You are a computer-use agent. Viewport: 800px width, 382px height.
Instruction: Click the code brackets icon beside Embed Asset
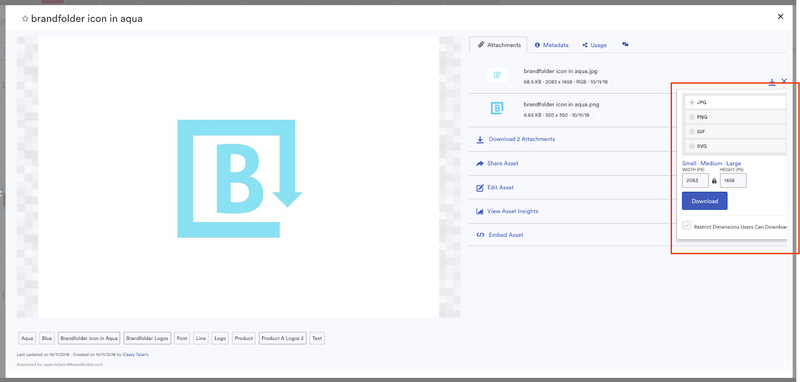[480, 235]
